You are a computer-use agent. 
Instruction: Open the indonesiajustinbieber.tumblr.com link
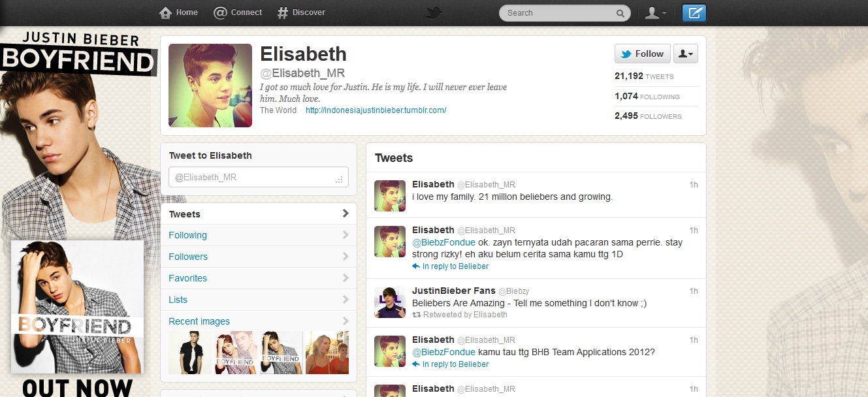click(376, 110)
